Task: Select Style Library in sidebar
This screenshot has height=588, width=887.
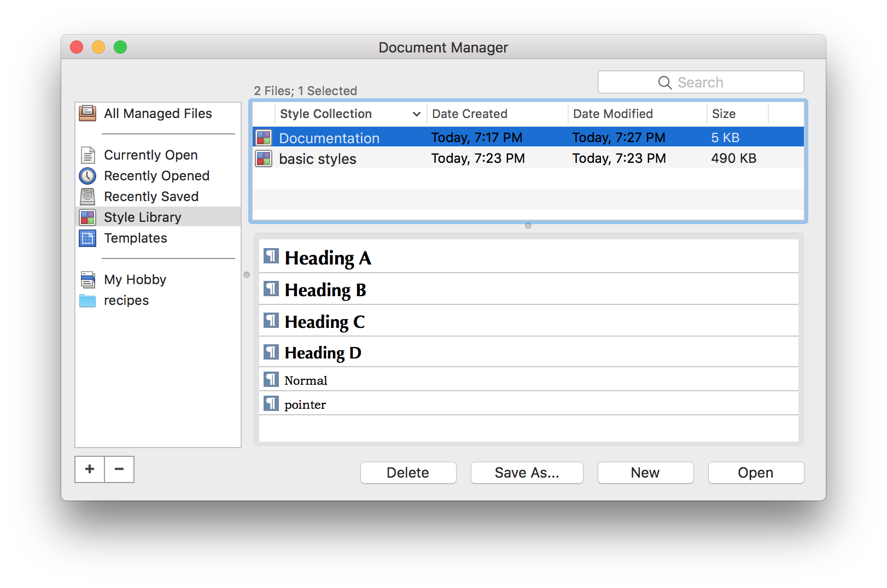Action: (158, 217)
